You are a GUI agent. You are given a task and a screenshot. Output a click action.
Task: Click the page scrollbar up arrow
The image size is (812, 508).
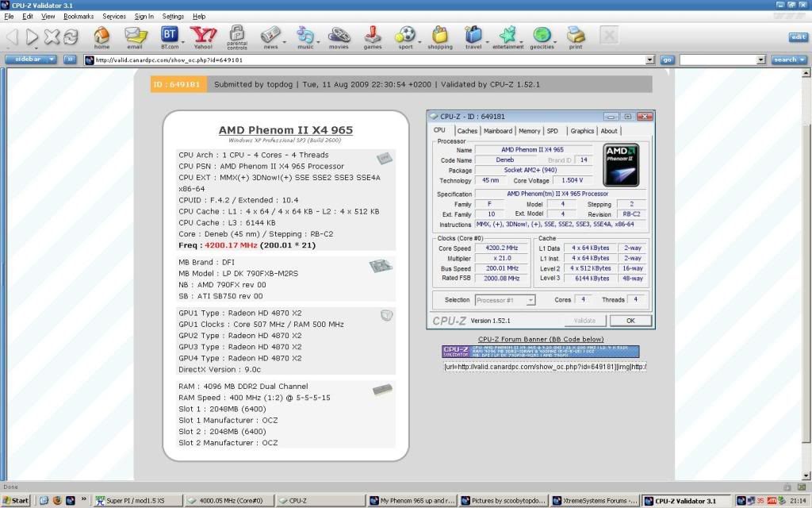coord(806,73)
